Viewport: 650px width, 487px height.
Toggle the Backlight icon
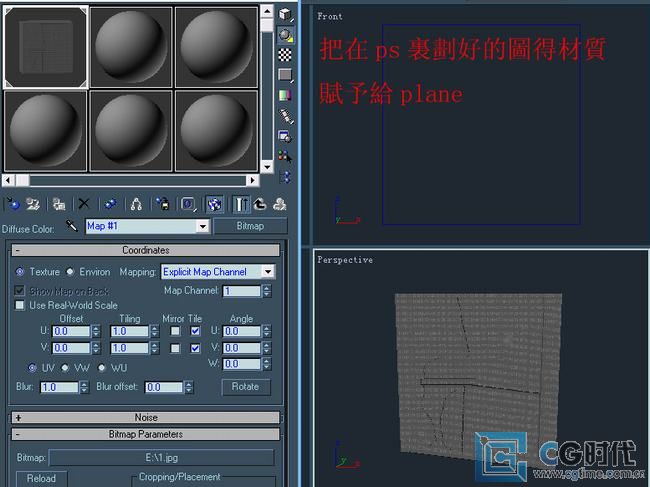tap(285, 34)
